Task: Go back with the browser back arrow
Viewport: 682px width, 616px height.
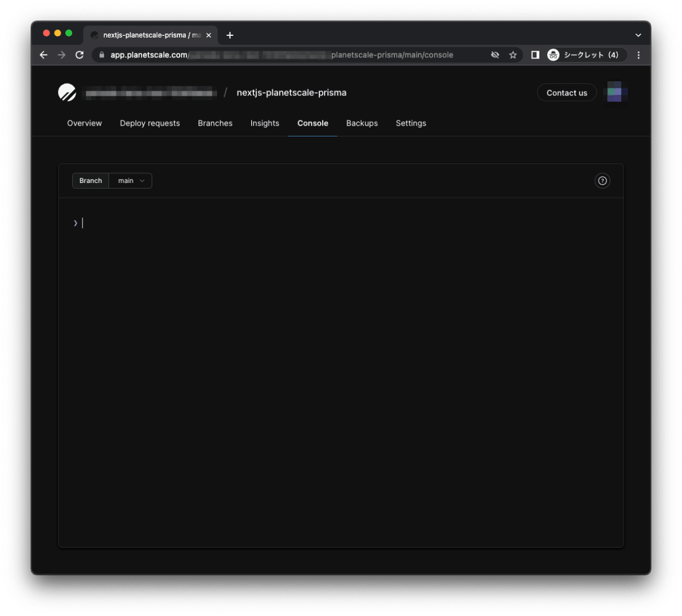Action: click(44, 55)
